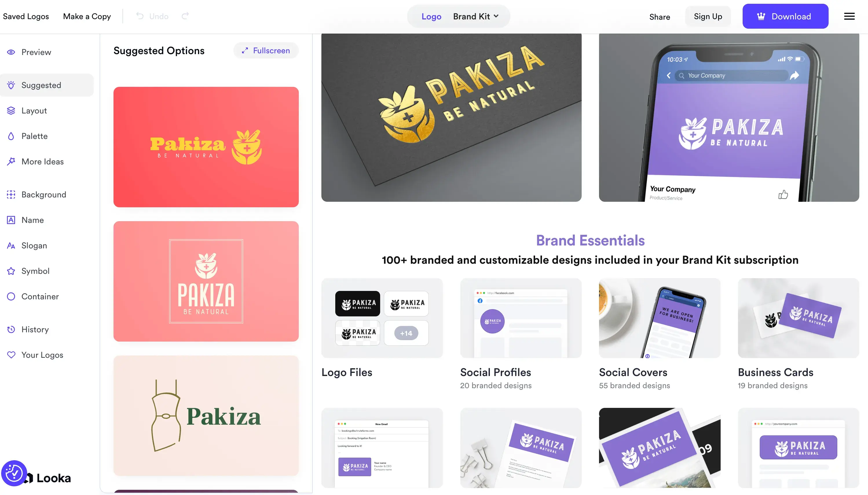Click the Background grid icon
The image size is (868, 495).
(x=11, y=195)
